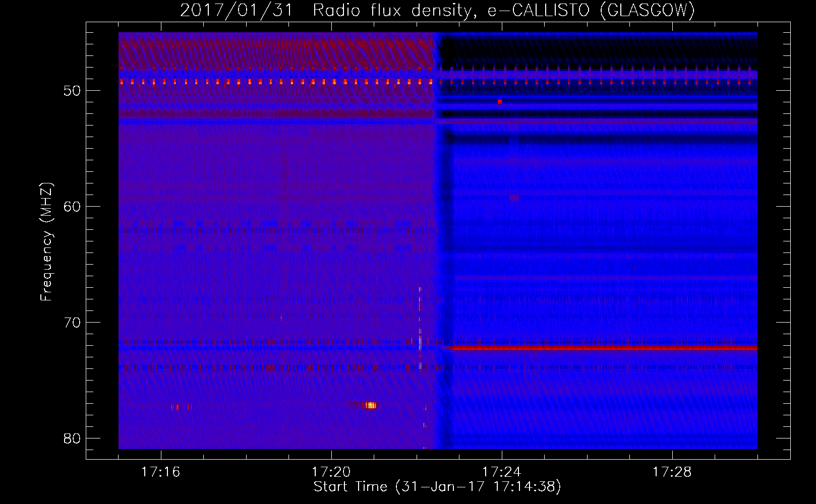Select the 50 MHz frequency tick label
Image resolution: width=816 pixels, height=504 pixels.
pos(72,91)
